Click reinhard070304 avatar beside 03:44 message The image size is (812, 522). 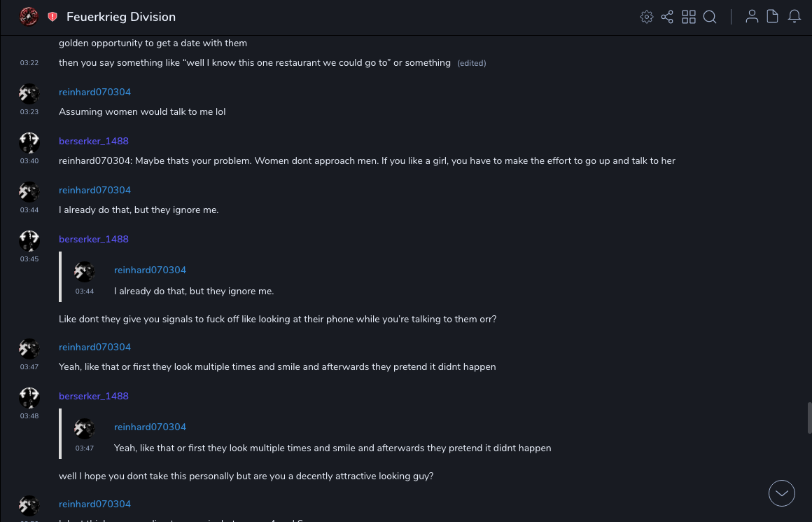tap(29, 192)
